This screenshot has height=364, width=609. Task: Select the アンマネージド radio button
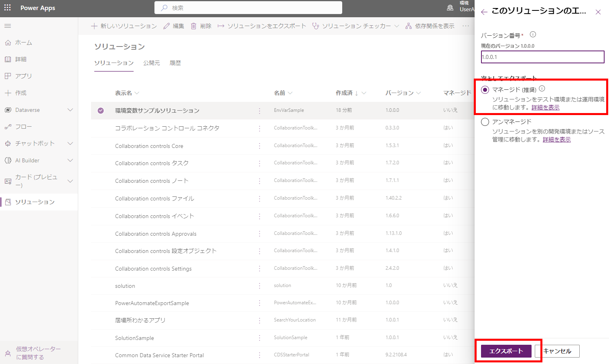coord(485,122)
